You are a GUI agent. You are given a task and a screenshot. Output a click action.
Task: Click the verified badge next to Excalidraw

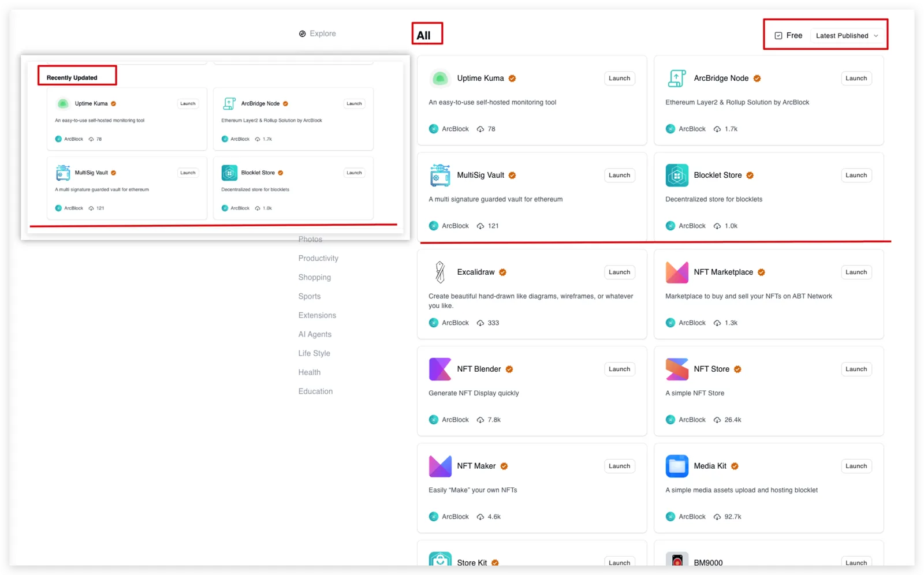point(502,272)
